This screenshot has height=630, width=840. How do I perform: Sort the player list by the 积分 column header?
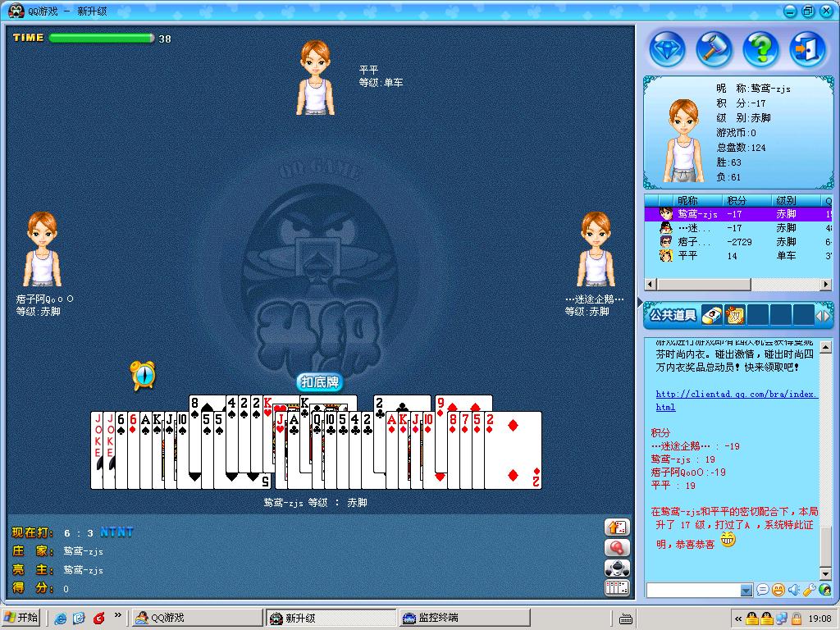coord(738,200)
